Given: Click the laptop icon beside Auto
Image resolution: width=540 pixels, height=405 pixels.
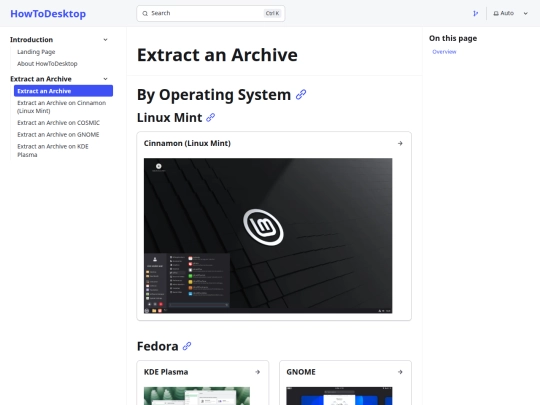Looking at the screenshot, I should [496, 13].
